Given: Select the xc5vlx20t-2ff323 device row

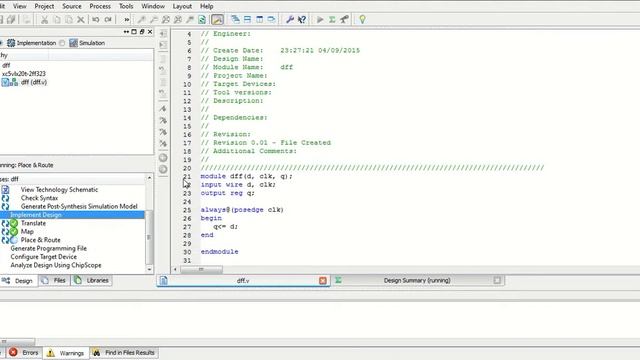Looking at the screenshot, I should pyautogui.click(x=24, y=73).
